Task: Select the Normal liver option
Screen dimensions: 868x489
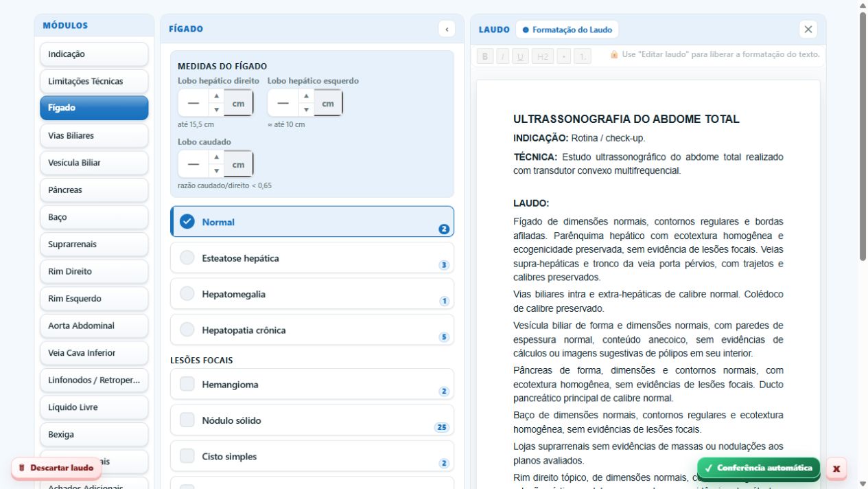Action: [312, 222]
